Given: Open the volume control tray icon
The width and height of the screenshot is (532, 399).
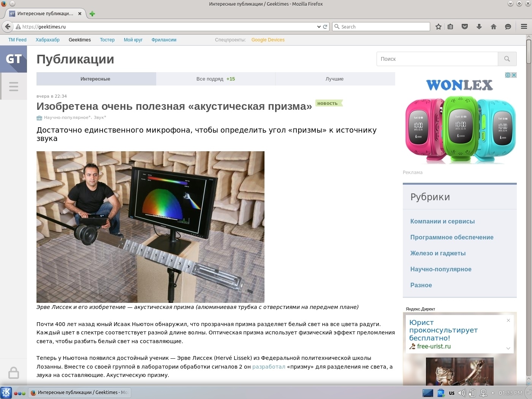Looking at the screenshot, I should [x=462, y=393].
